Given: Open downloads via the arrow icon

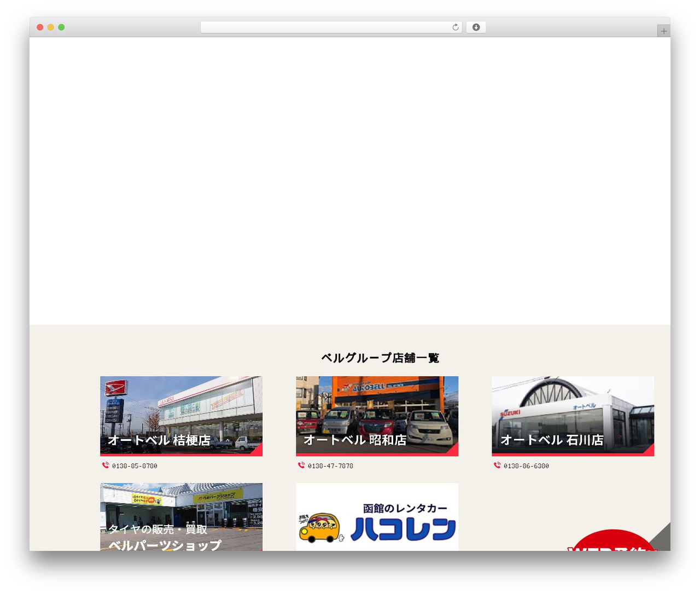Looking at the screenshot, I should tap(476, 27).
